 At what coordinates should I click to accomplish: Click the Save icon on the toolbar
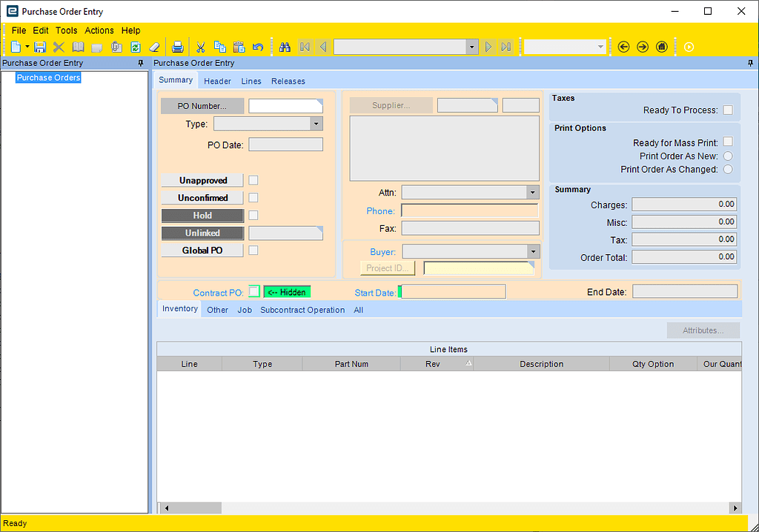pyautogui.click(x=39, y=46)
